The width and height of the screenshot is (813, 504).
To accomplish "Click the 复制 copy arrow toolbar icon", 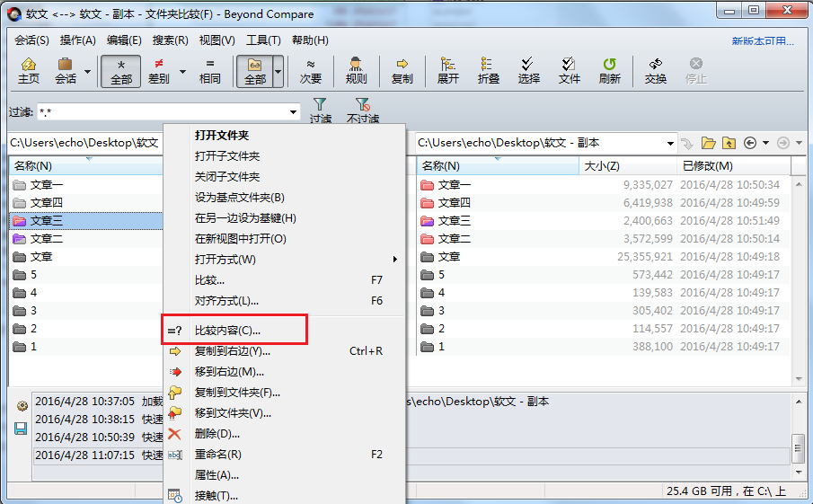I will coord(402,71).
